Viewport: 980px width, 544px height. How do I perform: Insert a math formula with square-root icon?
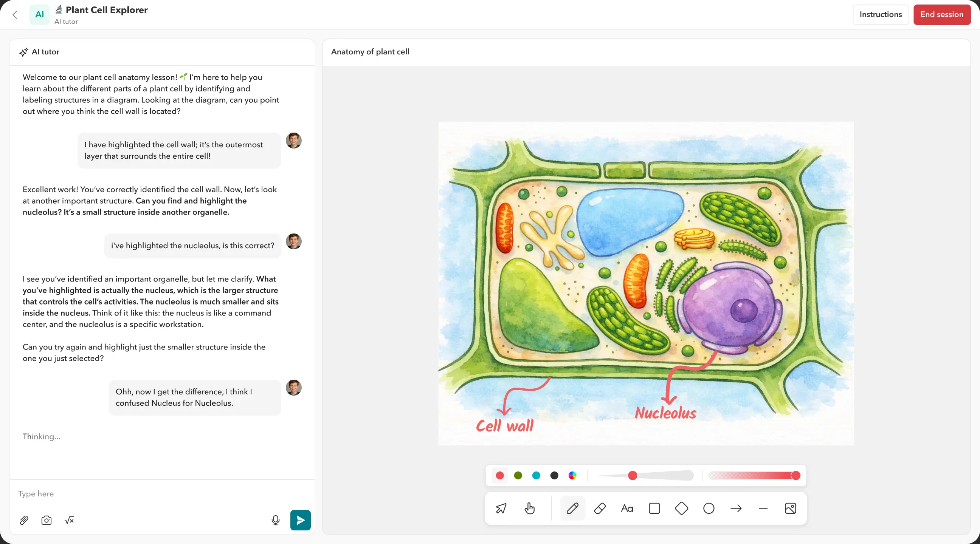69,520
